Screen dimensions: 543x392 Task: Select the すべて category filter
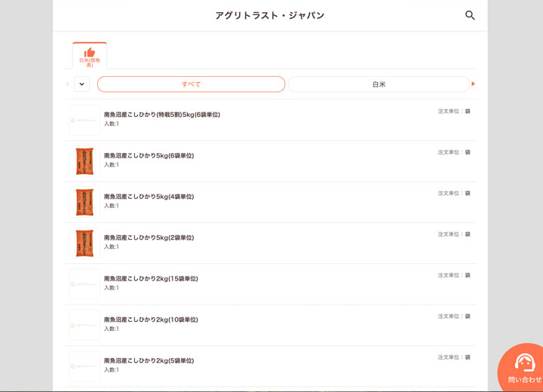pos(191,84)
